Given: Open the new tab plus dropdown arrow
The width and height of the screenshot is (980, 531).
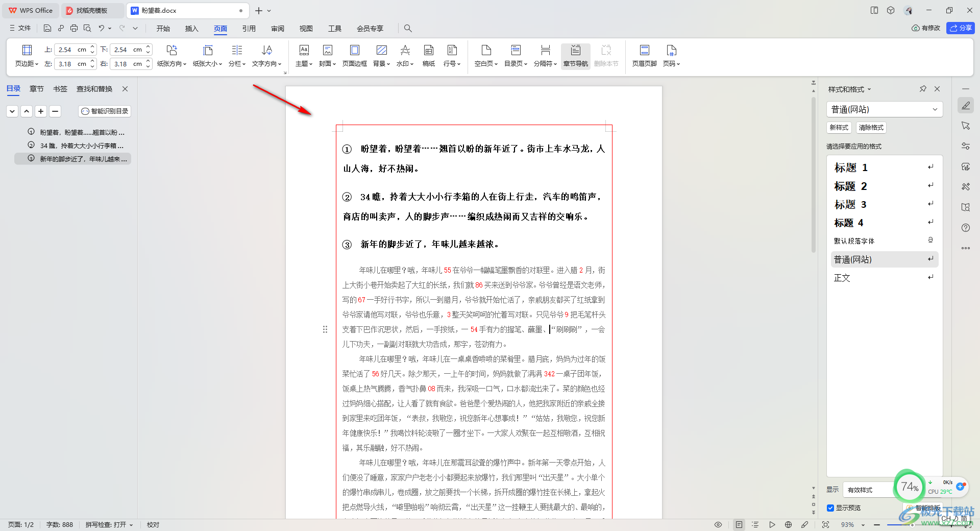Looking at the screenshot, I should [x=269, y=11].
